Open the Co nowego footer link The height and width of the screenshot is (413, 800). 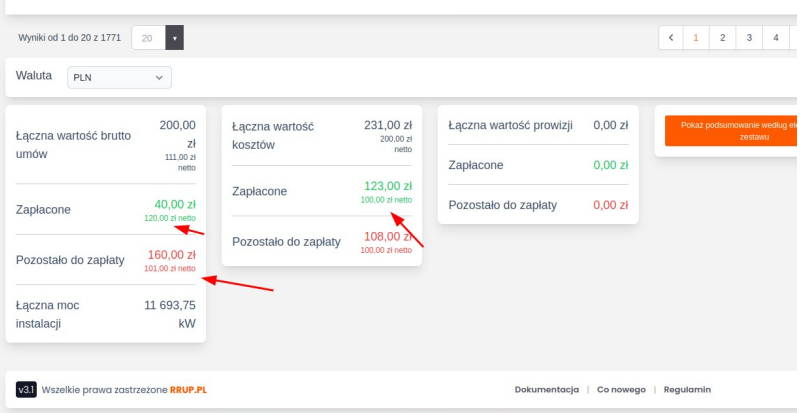[620, 389]
